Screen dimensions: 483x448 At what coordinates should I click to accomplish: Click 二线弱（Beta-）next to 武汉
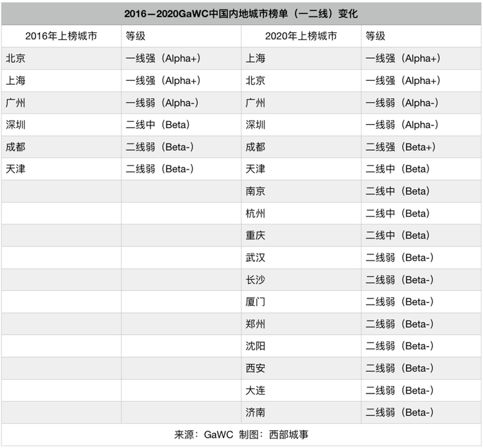(x=400, y=258)
